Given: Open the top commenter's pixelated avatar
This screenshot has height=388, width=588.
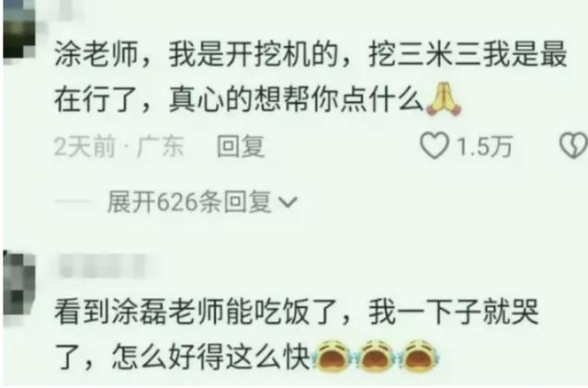Looking at the screenshot, I should pos(18,30).
